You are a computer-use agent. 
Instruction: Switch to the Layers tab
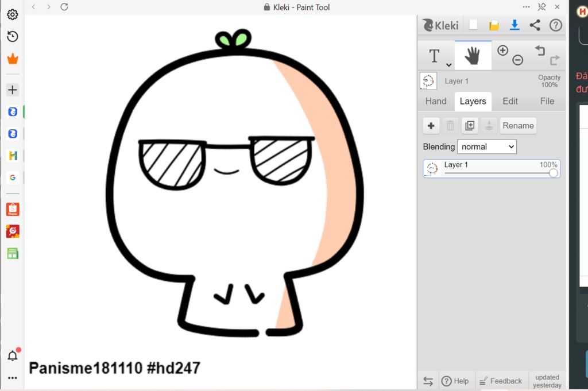[473, 101]
